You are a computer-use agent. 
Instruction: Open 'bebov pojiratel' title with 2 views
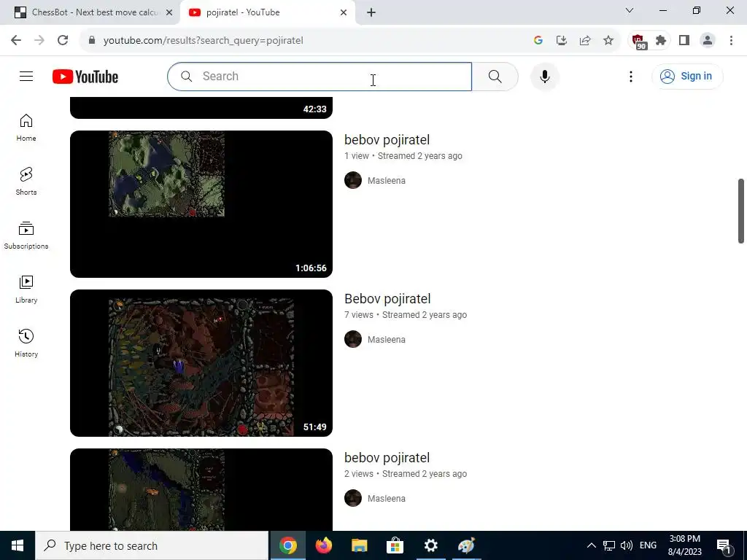click(387, 458)
